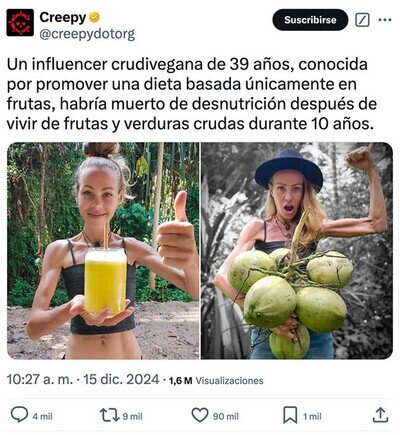Subscribe using the Suscribirse button
This screenshot has height=435, width=400.
point(310,20)
